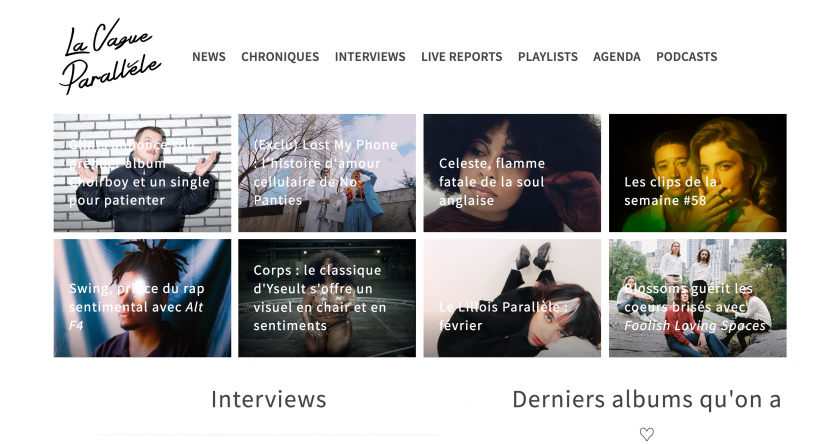This screenshot has width=840, height=444.
Task: Open the NEWS menu item
Action: pyautogui.click(x=209, y=57)
